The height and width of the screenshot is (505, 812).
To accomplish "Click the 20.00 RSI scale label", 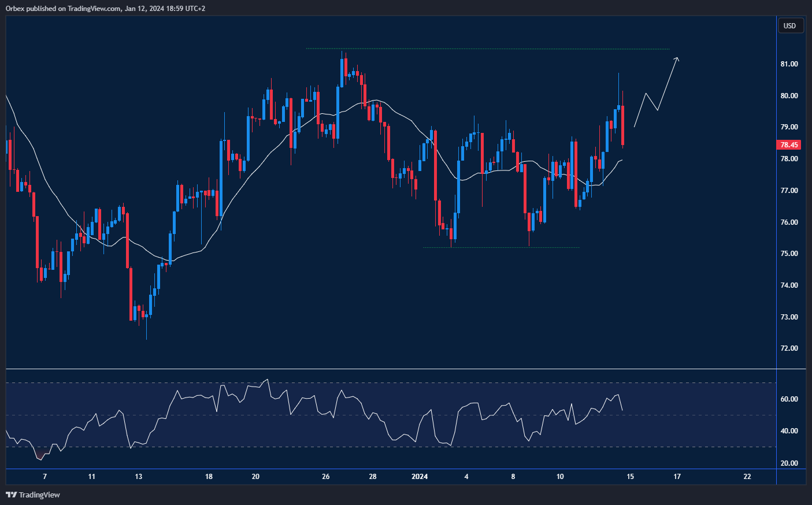I will (789, 463).
